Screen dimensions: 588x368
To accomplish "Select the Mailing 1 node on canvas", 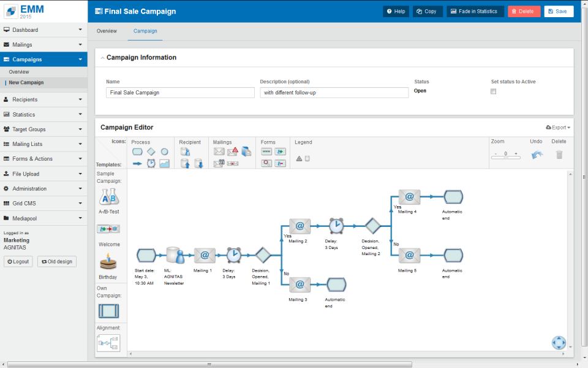I will click(205, 255).
